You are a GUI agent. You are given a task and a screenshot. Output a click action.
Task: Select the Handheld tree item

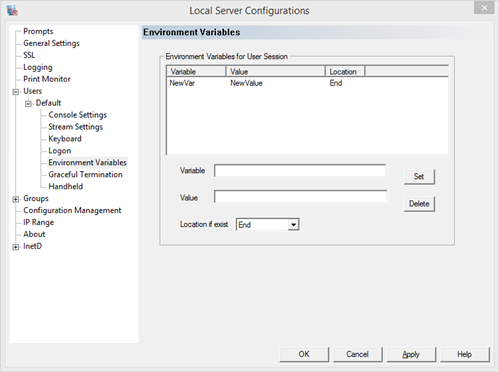[65, 187]
